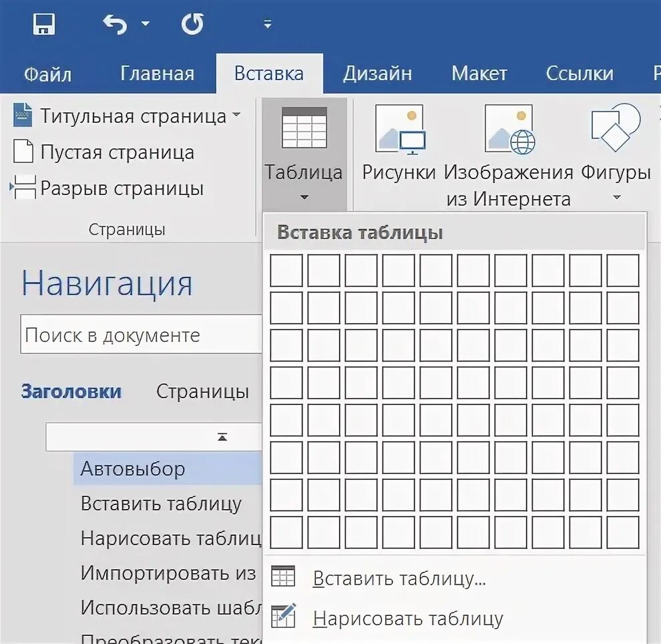This screenshot has height=644, width=661.
Task: Select Нарисовать таблицу heading in navigation pane
Action: (x=171, y=538)
